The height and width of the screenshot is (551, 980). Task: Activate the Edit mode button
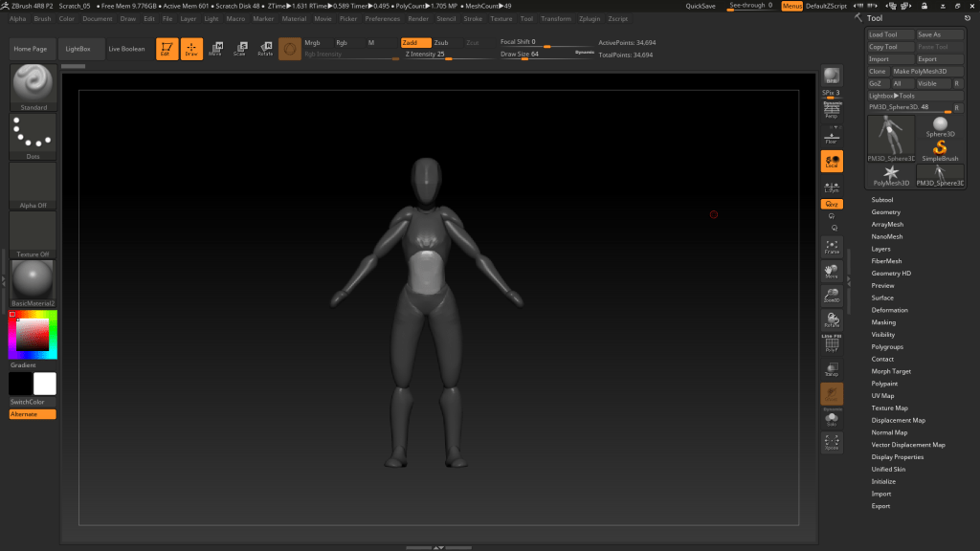(167, 49)
